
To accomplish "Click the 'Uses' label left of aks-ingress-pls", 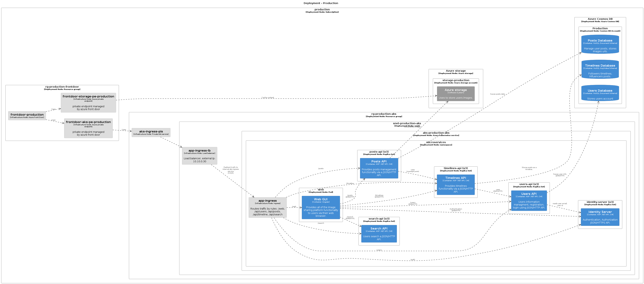I will coord(124,130).
